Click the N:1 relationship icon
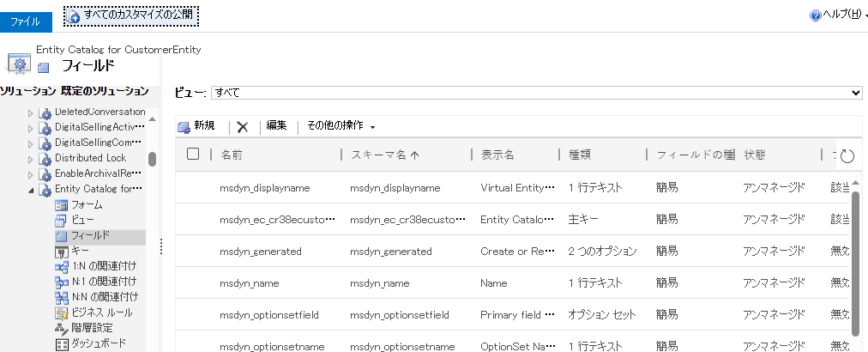This screenshot has height=352, width=868. coord(61,282)
